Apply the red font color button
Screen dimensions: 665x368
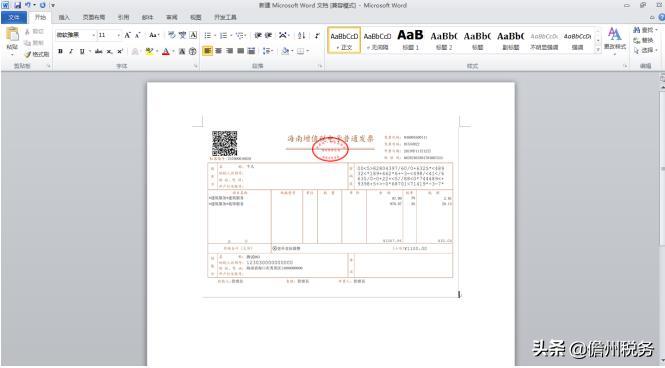[166, 51]
